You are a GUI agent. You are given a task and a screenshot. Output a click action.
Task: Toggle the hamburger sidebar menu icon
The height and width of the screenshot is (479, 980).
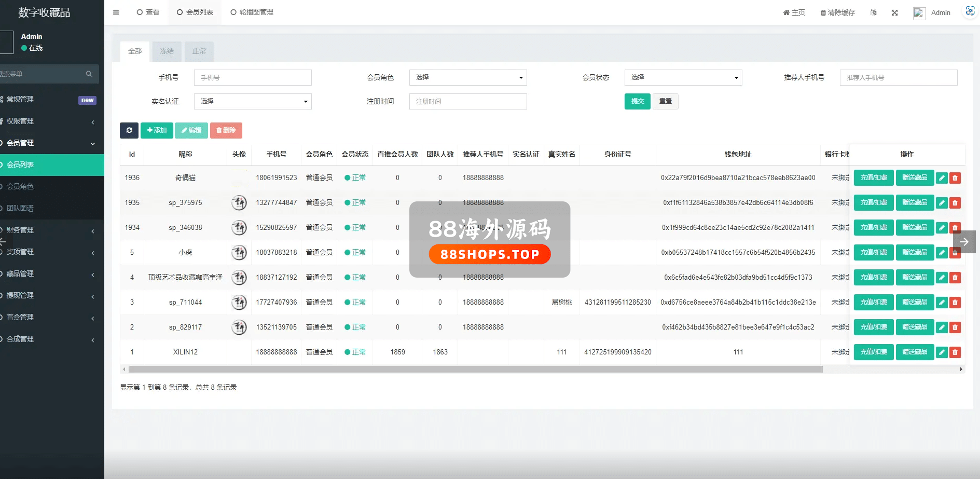coord(116,12)
